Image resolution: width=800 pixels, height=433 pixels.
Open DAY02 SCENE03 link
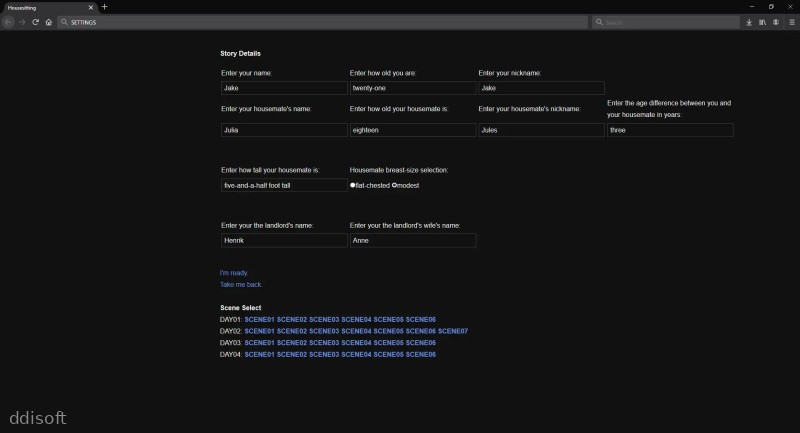[x=324, y=331]
